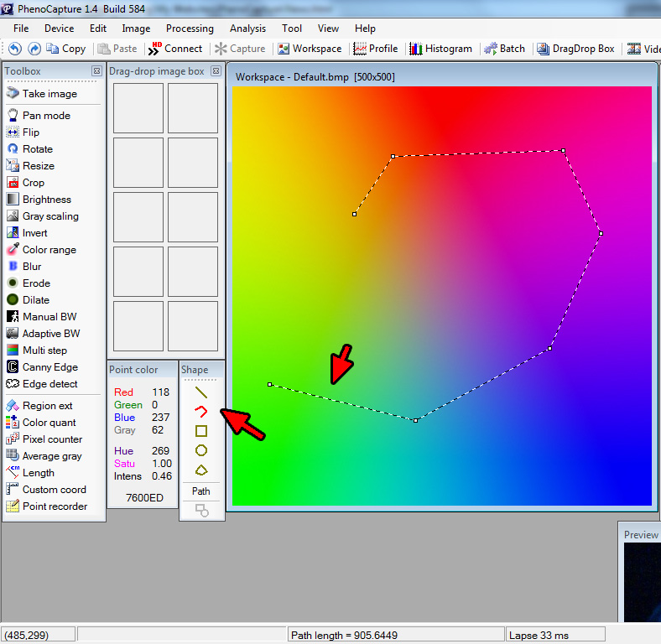661x644 pixels.
Task: Select the straight line shape tool
Action: (201, 392)
